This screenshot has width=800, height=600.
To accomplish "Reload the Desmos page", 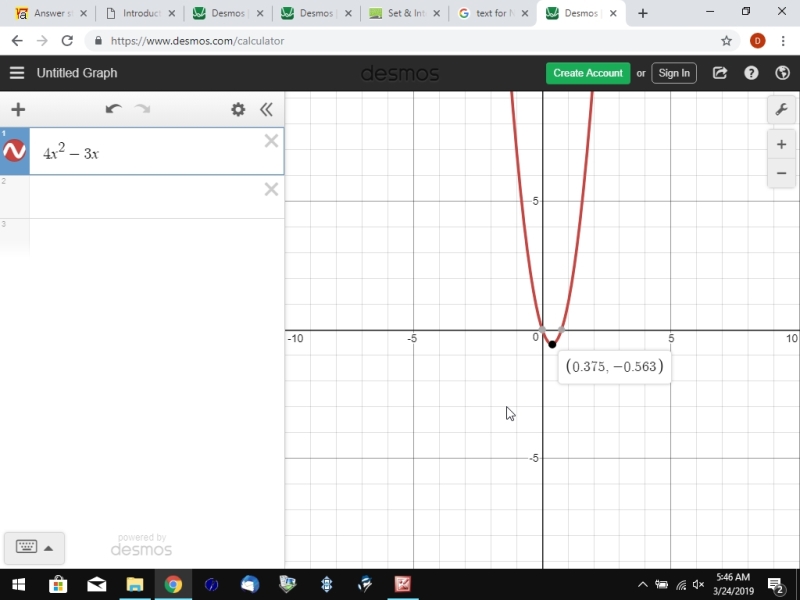I will click(x=67, y=41).
